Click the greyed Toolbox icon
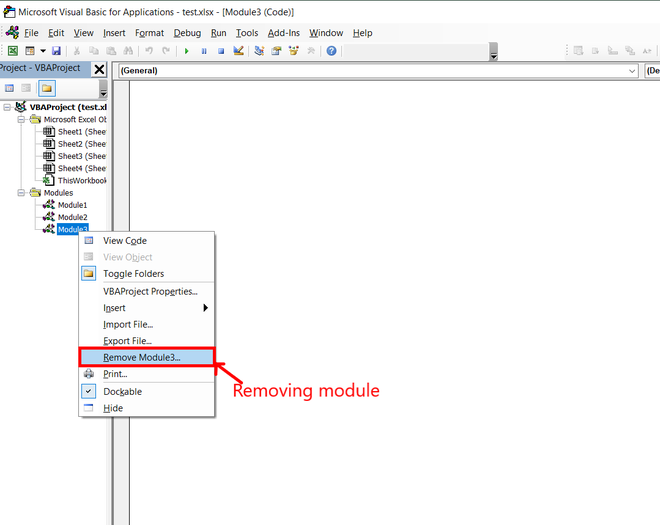660x525 pixels. coord(311,51)
